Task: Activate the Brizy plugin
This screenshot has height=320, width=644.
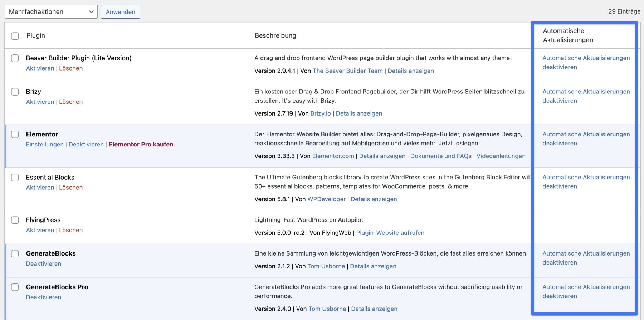Action: (x=40, y=102)
